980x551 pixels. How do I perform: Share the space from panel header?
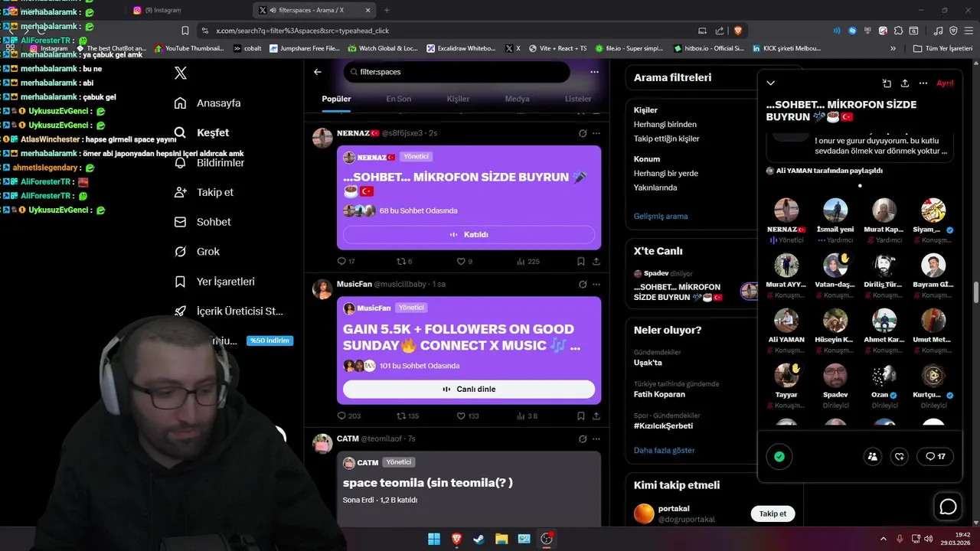point(905,83)
